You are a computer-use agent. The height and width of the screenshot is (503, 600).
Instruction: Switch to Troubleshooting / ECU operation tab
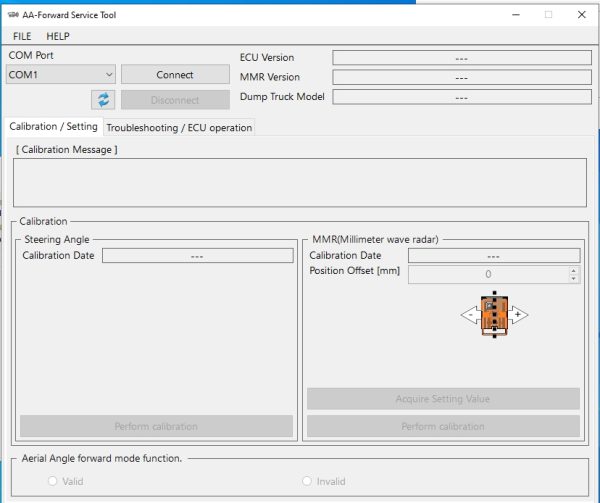click(x=179, y=128)
